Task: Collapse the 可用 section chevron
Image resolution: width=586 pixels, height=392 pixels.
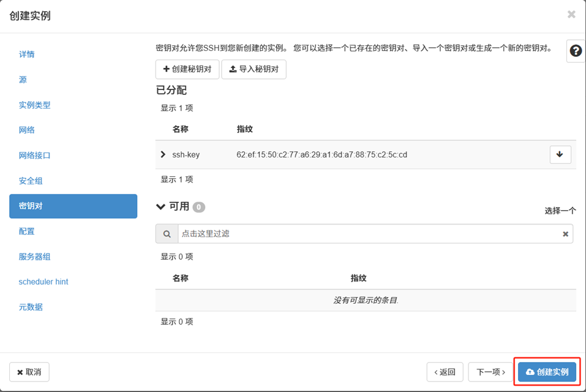Action: (160, 206)
